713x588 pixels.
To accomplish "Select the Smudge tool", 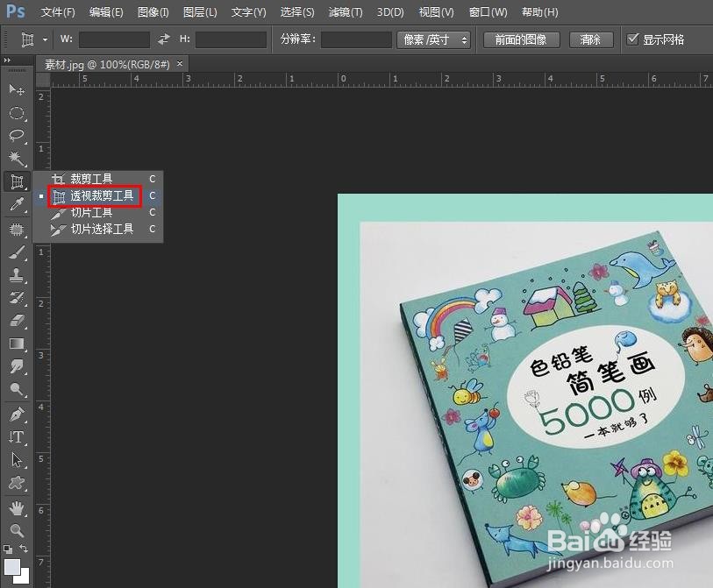I will (17, 366).
